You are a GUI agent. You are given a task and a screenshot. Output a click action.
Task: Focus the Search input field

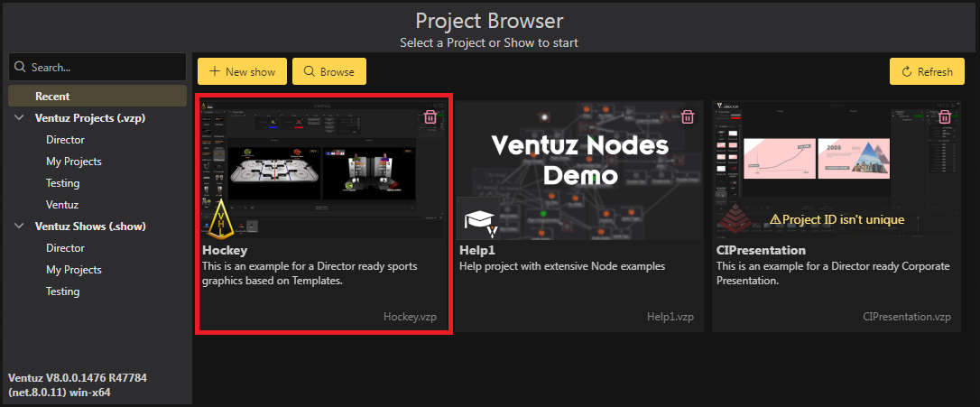click(104, 68)
